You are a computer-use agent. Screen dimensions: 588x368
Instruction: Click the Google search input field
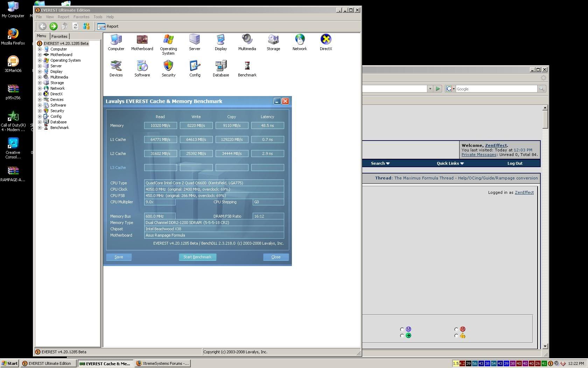(x=496, y=89)
